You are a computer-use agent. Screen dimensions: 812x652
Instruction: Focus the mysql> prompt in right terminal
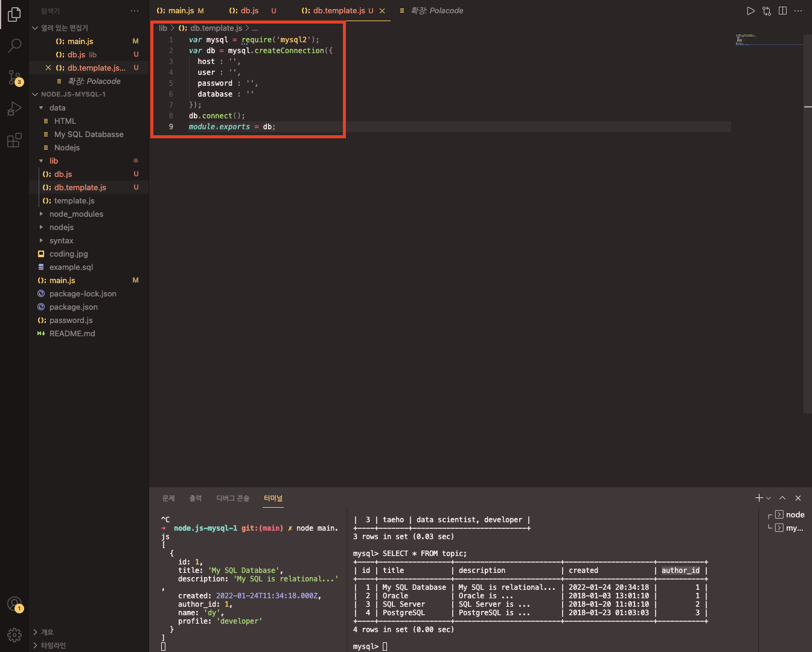click(x=370, y=646)
